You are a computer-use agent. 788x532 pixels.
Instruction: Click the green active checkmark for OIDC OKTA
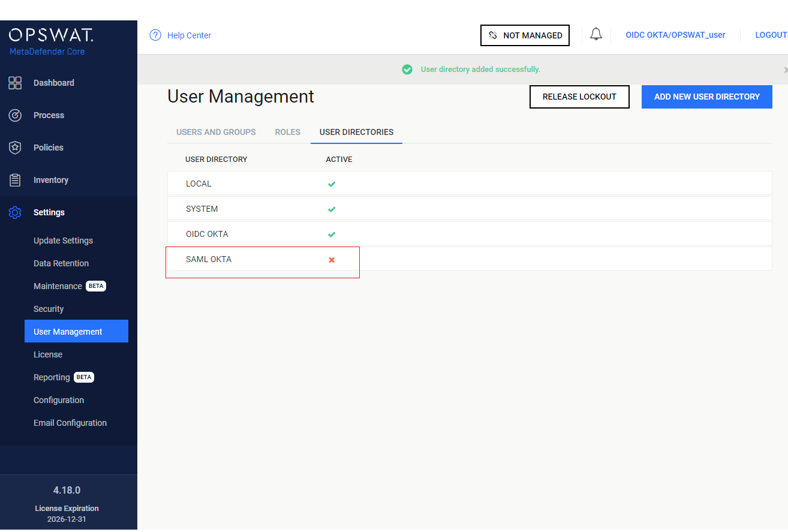pos(332,235)
